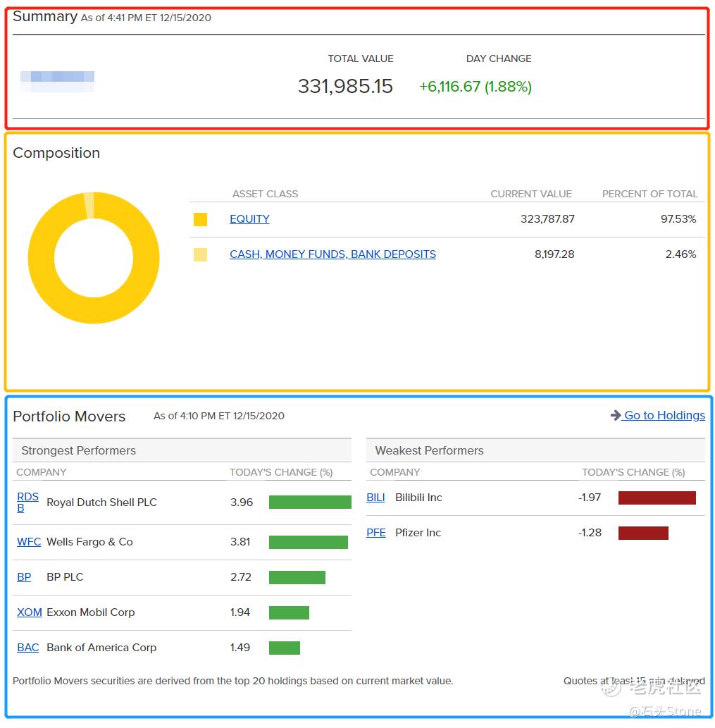Click the -1.28 change value
The height and width of the screenshot is (728, 715).
coord(590,533)
